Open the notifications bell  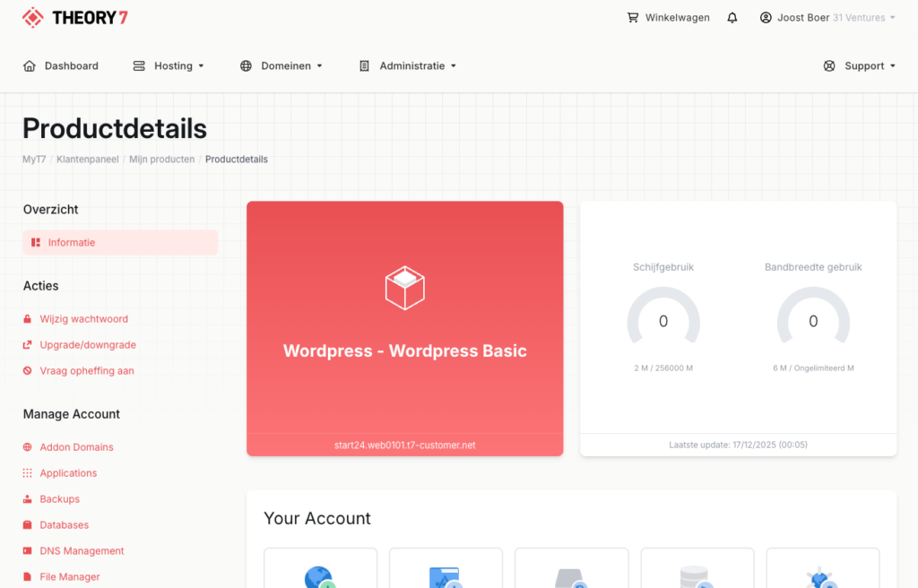732,18
